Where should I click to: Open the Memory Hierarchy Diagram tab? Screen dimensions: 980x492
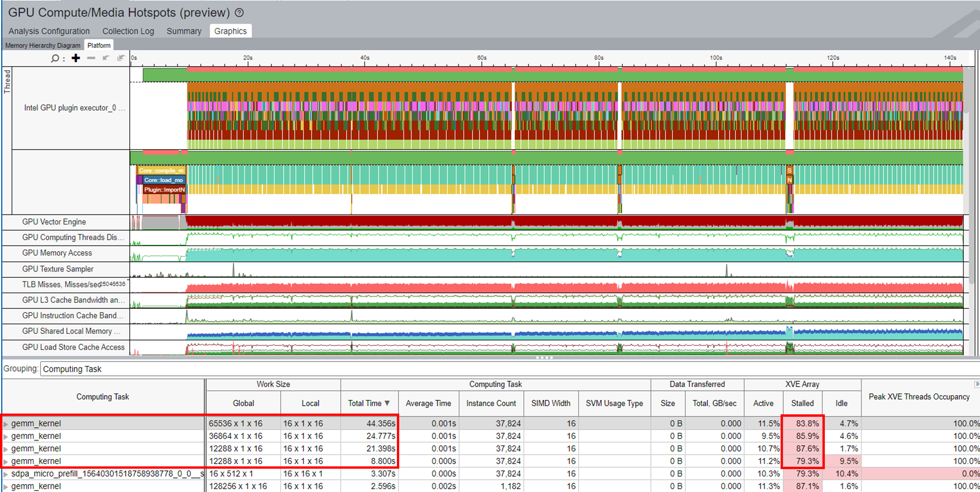43,45
